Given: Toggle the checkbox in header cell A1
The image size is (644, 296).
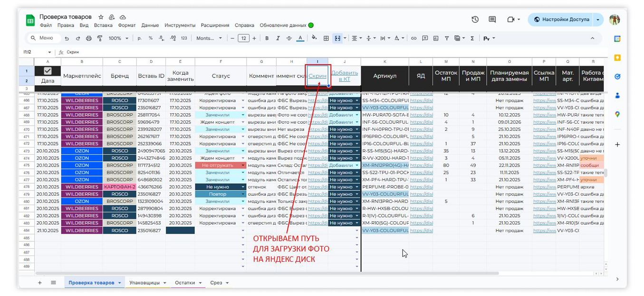Looking at the screenshot, I should (48, 71).
